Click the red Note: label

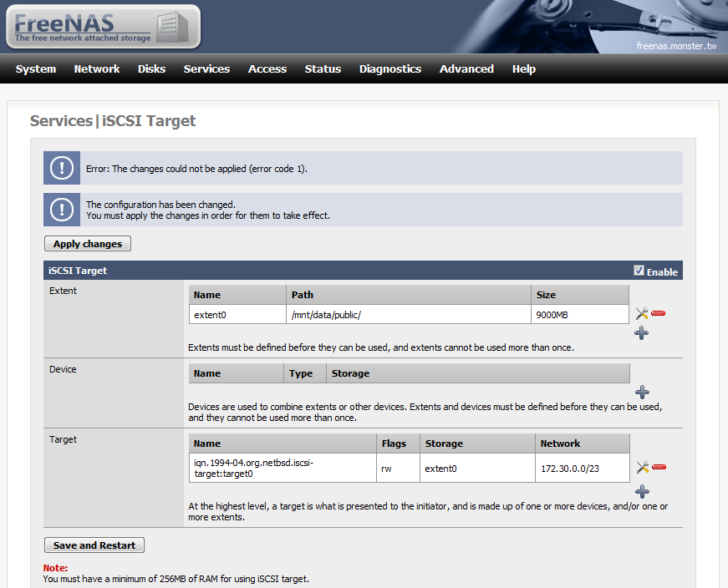coord(55,568)
